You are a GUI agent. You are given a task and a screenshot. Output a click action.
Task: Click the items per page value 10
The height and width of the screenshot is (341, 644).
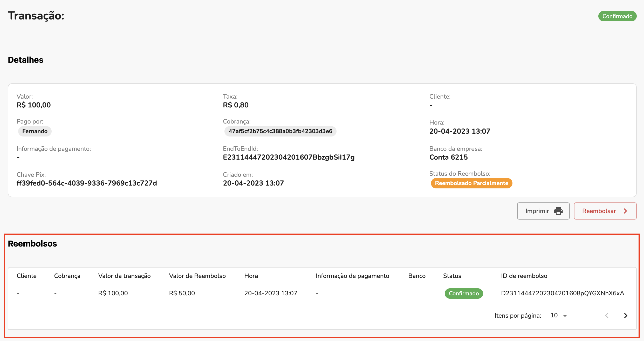554,315
